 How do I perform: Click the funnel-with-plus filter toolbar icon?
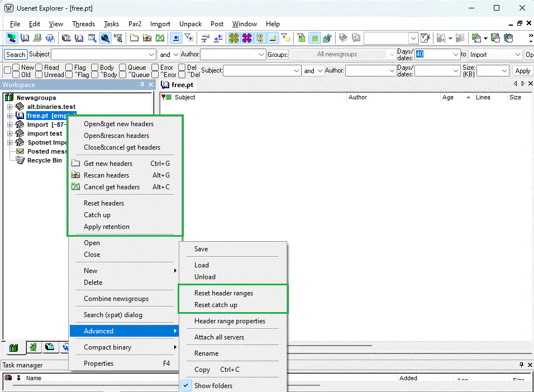189,38
